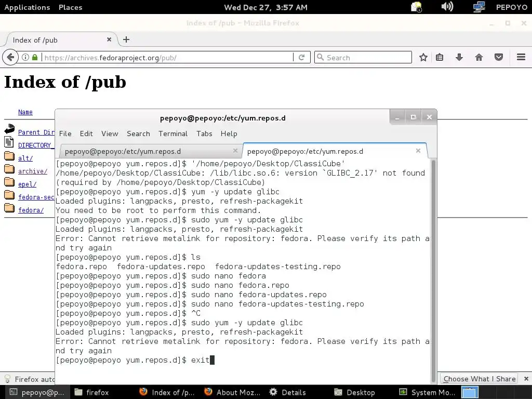Screen dimensions: 532x399
Task: Click the DIRECTORY file document icon
Action: pos(9,142)
